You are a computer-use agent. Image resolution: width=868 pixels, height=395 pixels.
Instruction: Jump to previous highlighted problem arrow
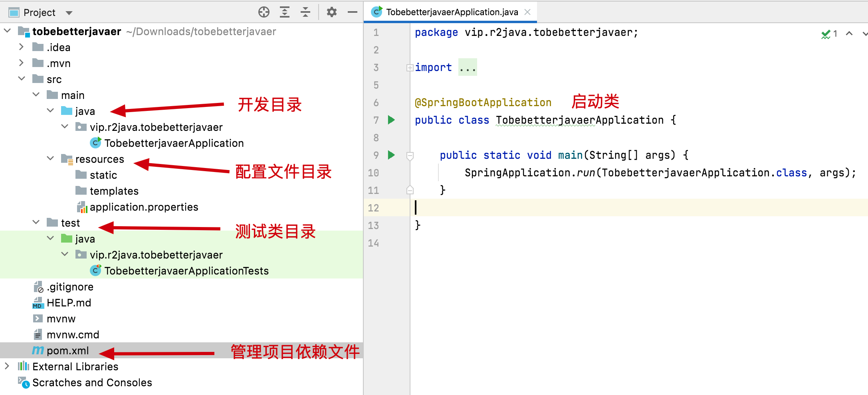coord(849,34)
